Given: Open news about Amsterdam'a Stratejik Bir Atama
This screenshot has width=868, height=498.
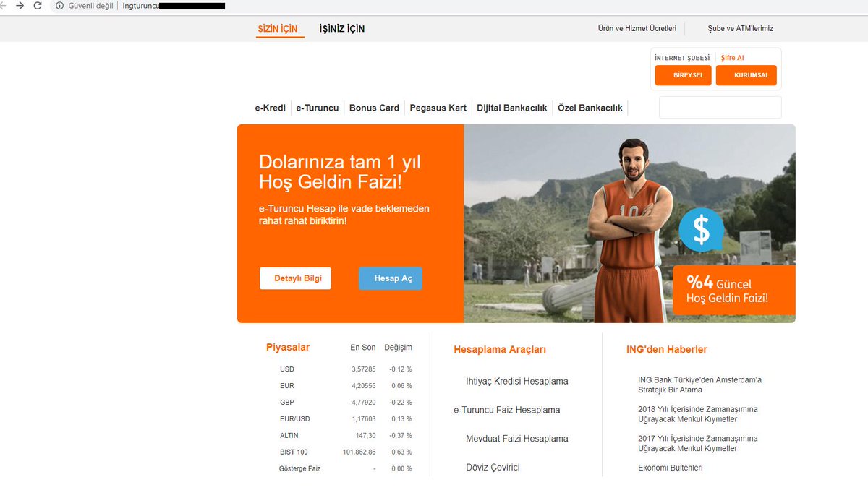Looking at the screenshot, I should coord(700,385).
